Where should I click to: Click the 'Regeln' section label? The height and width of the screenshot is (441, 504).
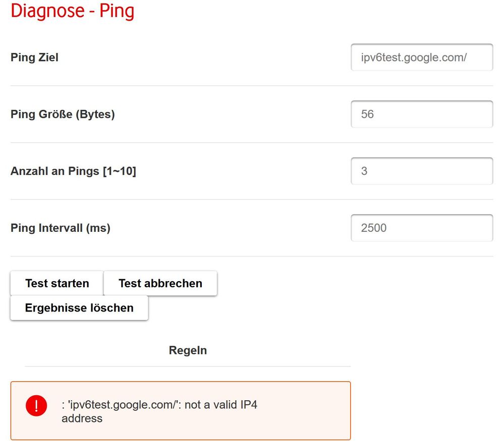188,350
